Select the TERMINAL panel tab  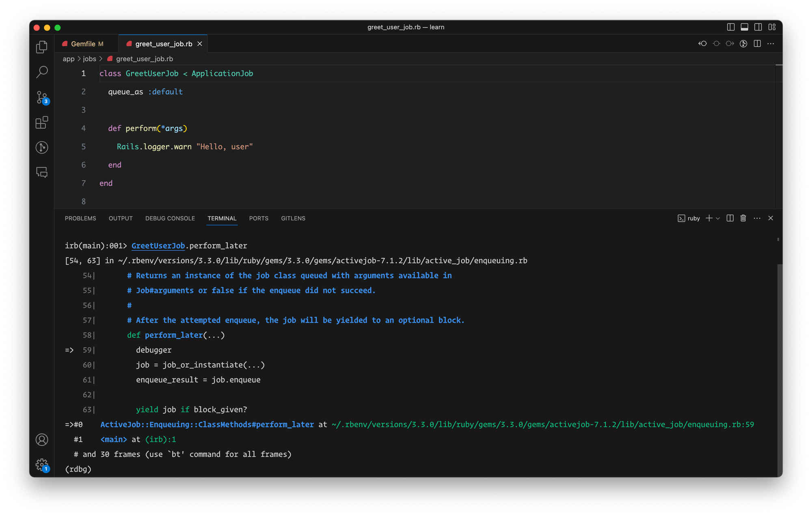tap(222, 218)
